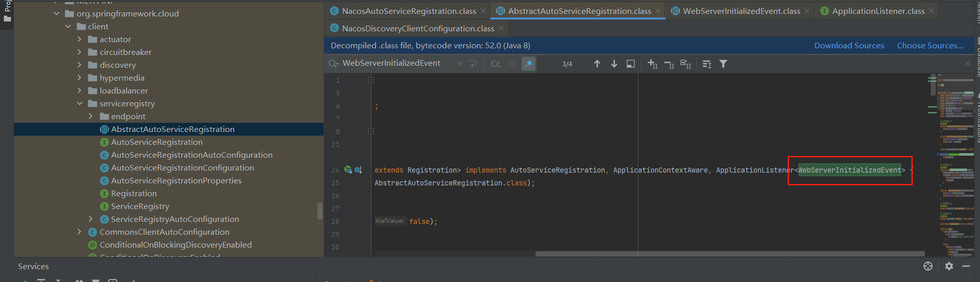980x282 pixels.
Task: Go to previous search occurrence
Action: tap(597, 64)
